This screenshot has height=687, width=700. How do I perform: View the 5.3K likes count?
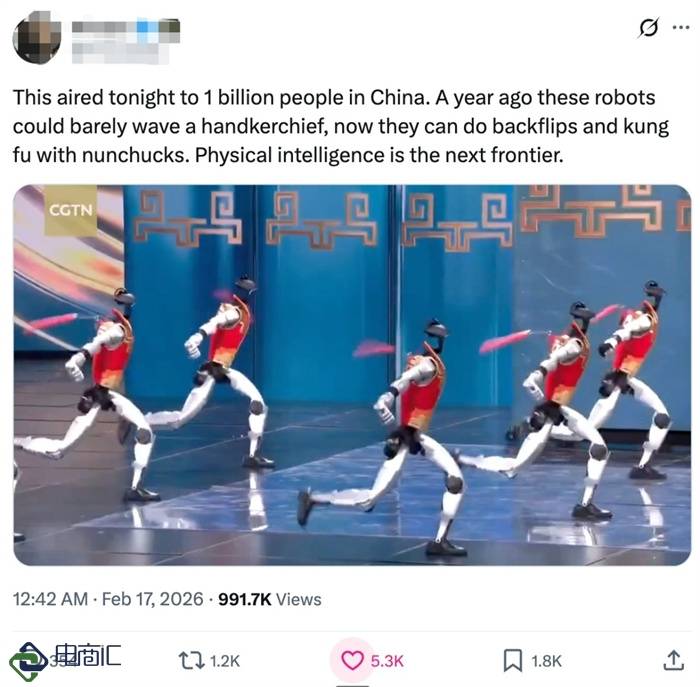[x=387, y=661]
